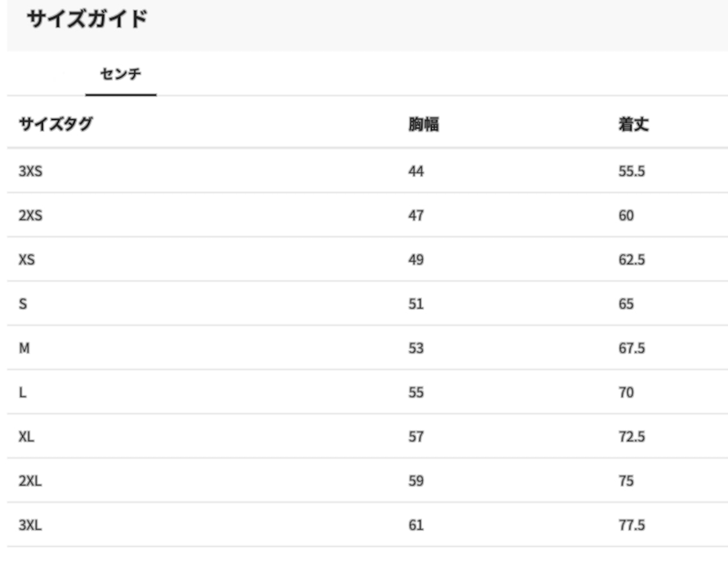
Task: Select the センチ tab
Action: click(121, 74)
